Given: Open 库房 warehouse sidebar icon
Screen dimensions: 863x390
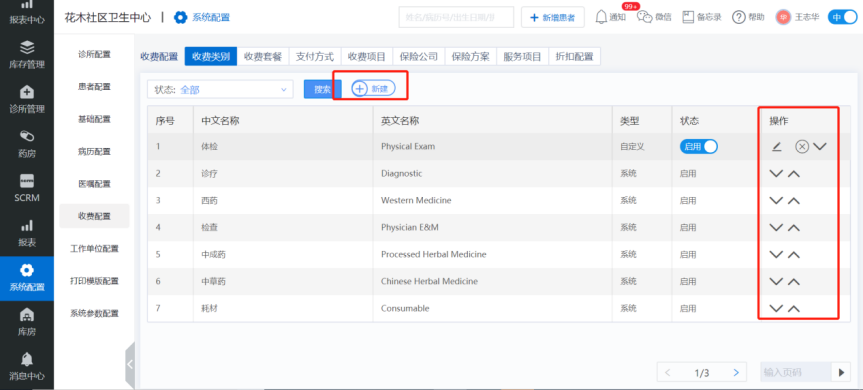Looking at the screenshot, I should click(x=26, y=322).
